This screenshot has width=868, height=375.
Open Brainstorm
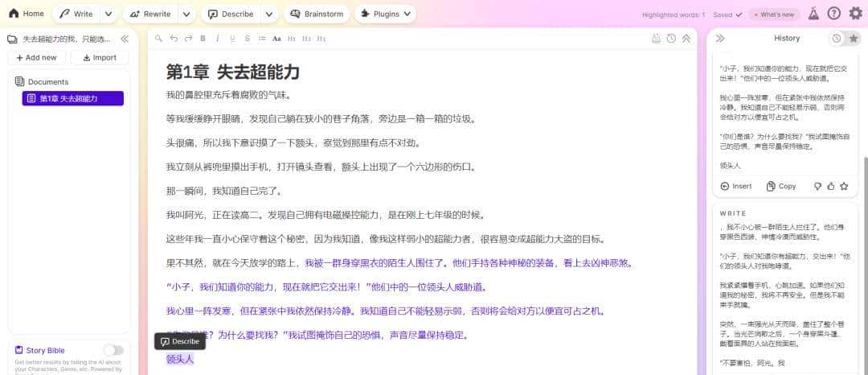coord(316,14)
